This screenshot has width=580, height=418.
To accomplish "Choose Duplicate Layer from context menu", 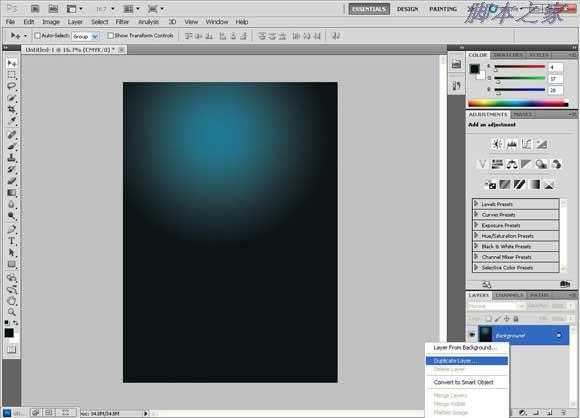I will point(466,361).
